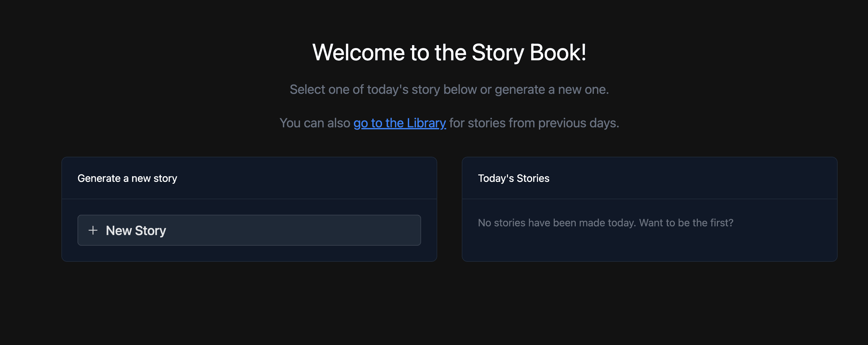Click the No stories have been made message
This screenshot has height=345, width=868.
(x=605, y=223)
